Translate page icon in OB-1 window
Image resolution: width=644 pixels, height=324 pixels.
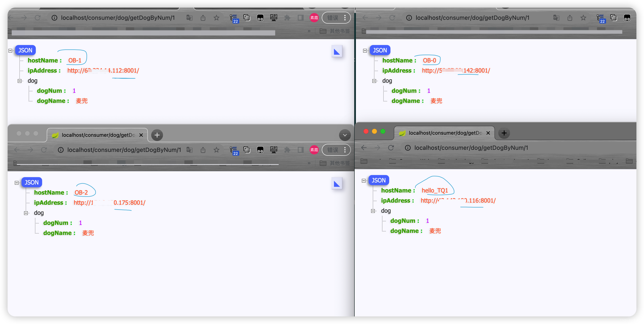pos(190,18)
